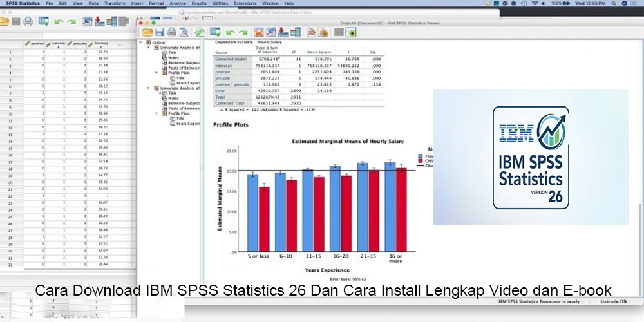Click Open folder icon in Viewer toolbar

[x=147, y=32]
